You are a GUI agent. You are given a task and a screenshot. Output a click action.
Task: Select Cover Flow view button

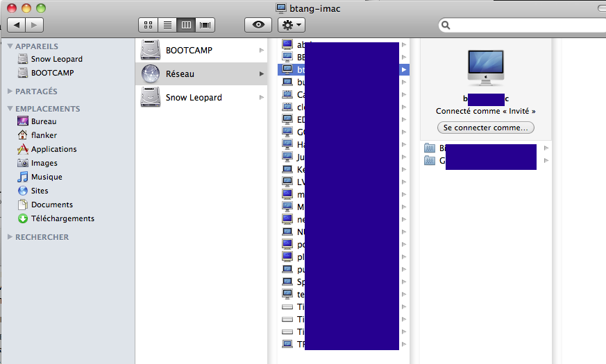click(x=205, y=25)
